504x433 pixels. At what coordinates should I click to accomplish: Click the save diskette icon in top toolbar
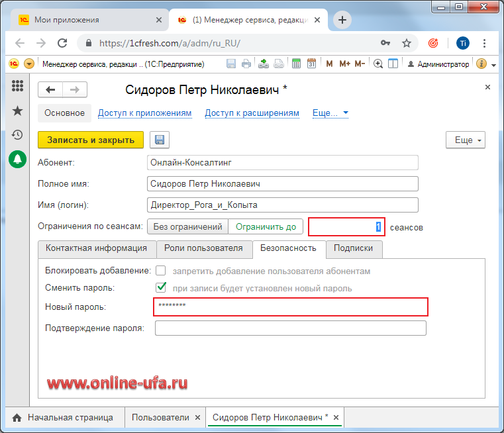pyautogui.click(x=230, y=64)
